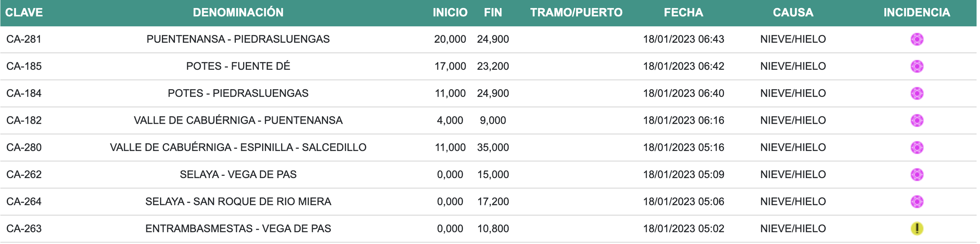The width and height of the screenshot is (980, 244).
Task: Click the yellow warning icon for CA-263
Action: point(916,229)
